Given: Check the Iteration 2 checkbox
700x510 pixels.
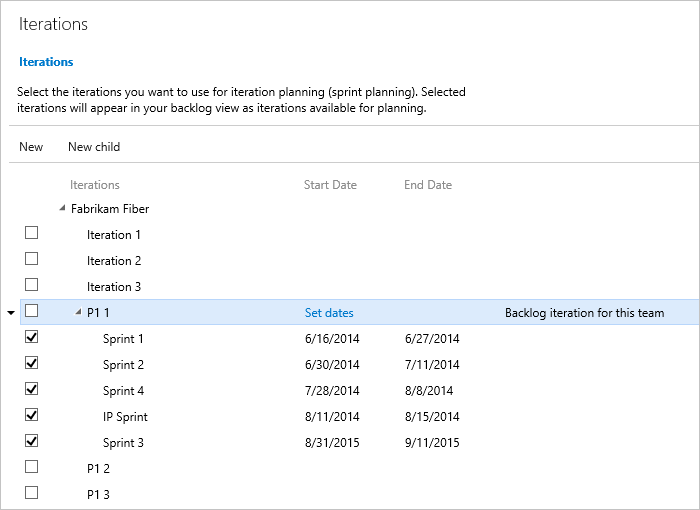Looking at the screenshot, I should pyautogui.click(x=32, y=259).
